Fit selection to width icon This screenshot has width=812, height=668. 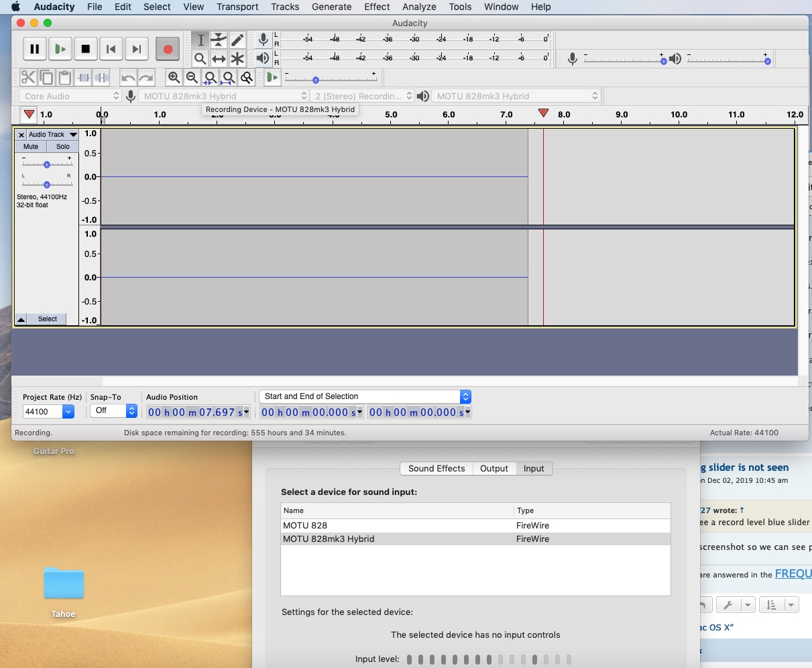pyautogui.click(x=210, y=78)
